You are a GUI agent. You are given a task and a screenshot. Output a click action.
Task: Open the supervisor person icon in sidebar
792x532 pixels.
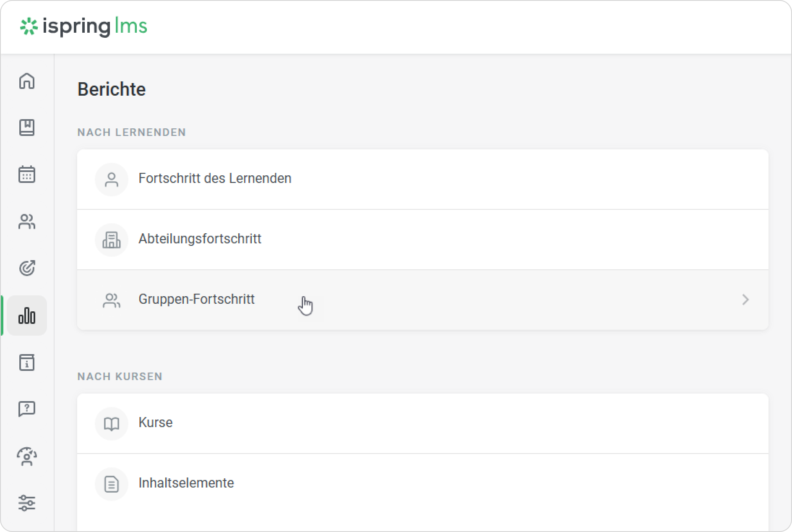27,456
